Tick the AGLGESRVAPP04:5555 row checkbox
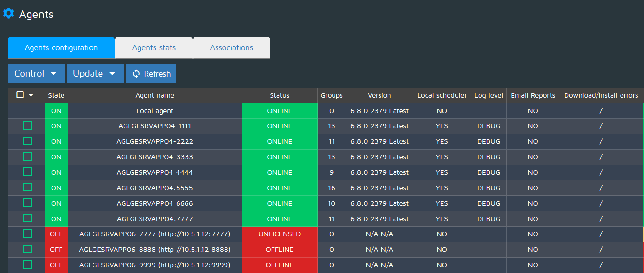The width and height of the screenshot is (644, 273). click(28, 188)
